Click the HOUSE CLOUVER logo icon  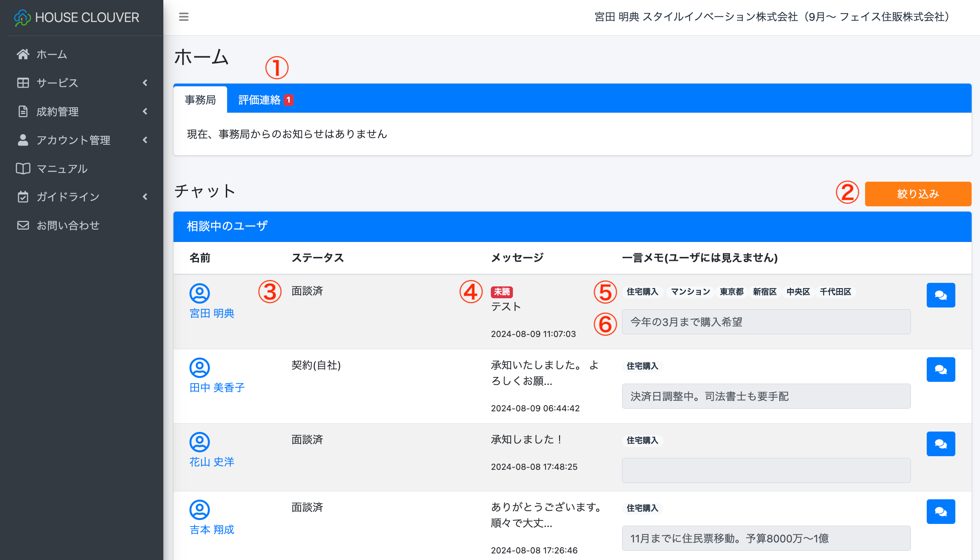pyautogui.click(x=22, y=18)
